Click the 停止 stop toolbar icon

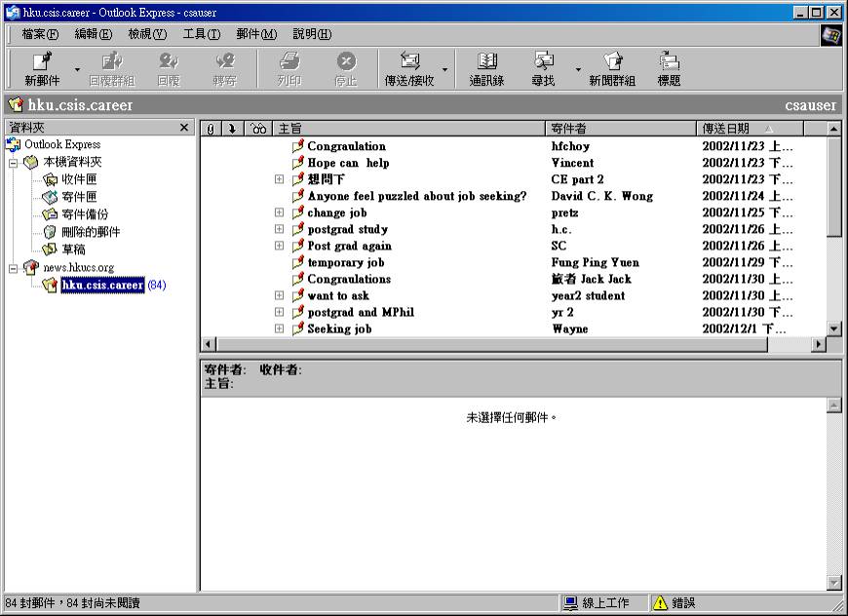(x=346, y=61)
